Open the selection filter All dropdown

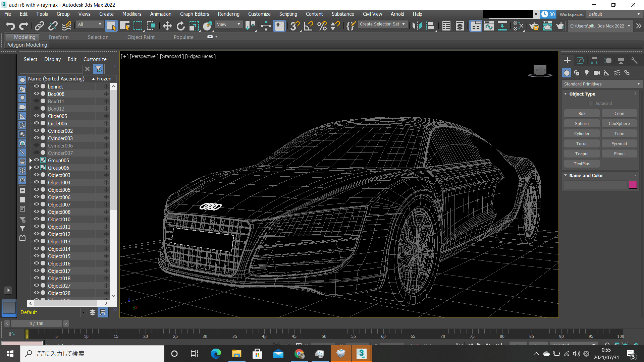point(89,24)
